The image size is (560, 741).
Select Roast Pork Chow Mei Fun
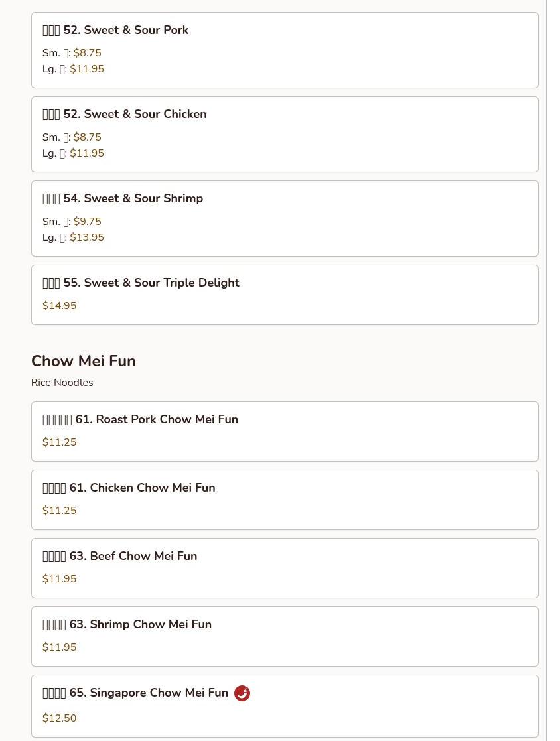pyautogui.click(x=285, y=431)
